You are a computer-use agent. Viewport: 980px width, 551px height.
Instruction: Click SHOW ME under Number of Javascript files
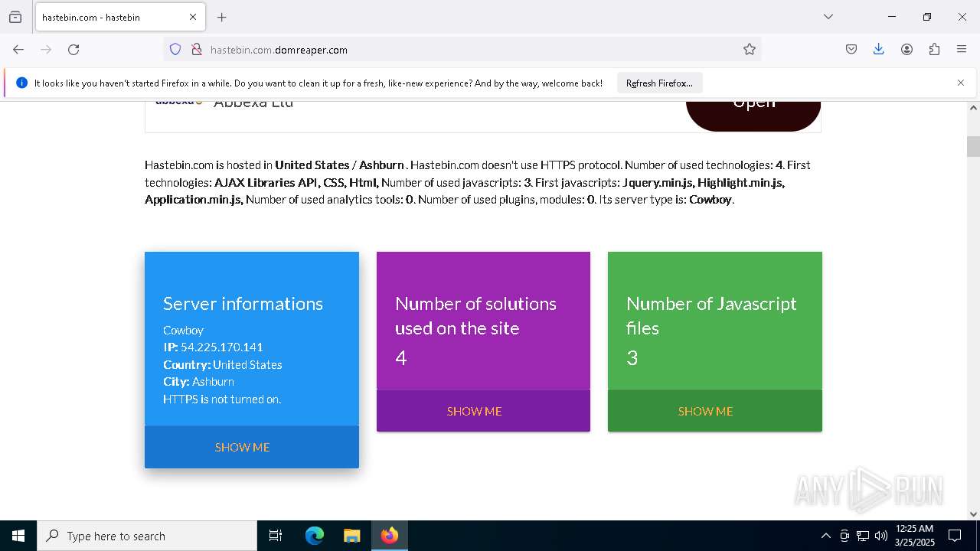[x=706, y=411]
